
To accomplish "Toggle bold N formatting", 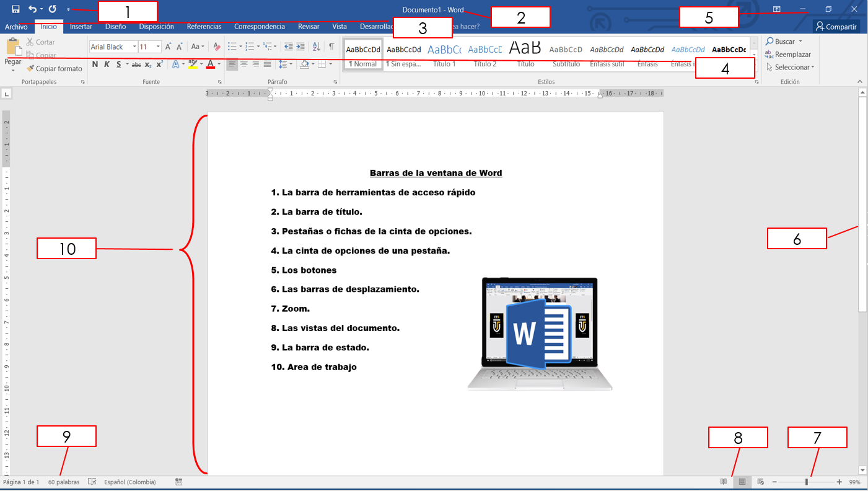I will tap(95, 64).
